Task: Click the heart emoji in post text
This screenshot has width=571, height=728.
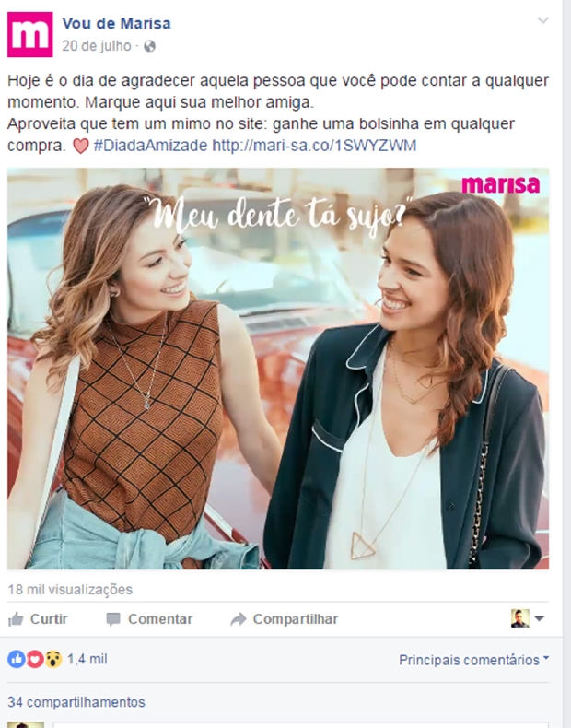Action: click(x=81, y=146)
